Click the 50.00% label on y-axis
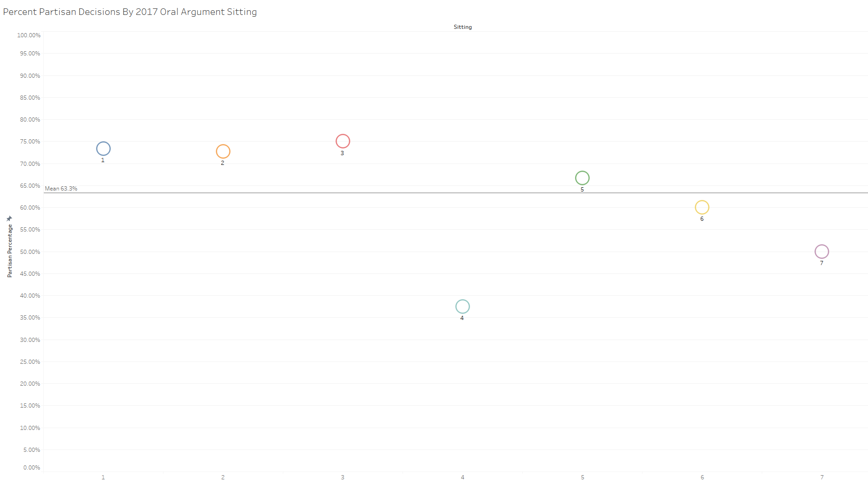The image size is (868, 484). tap(30, 252)
